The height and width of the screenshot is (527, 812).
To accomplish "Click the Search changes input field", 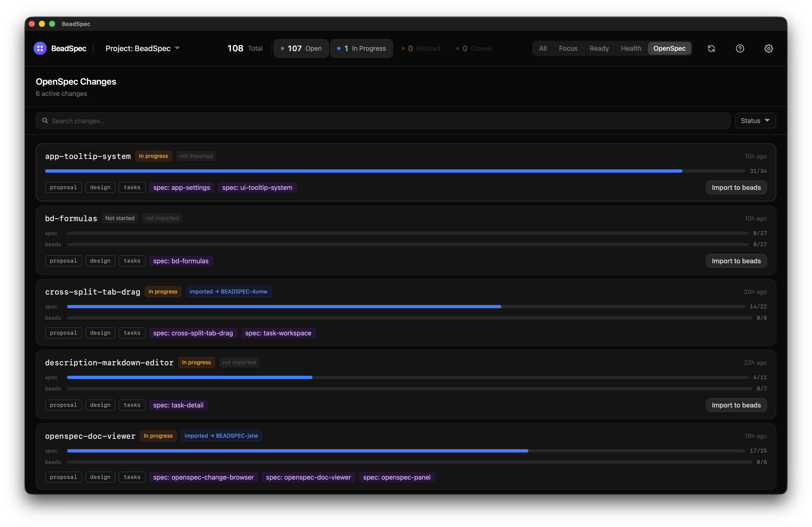I will pyautogui.click(x=383, y=121).
